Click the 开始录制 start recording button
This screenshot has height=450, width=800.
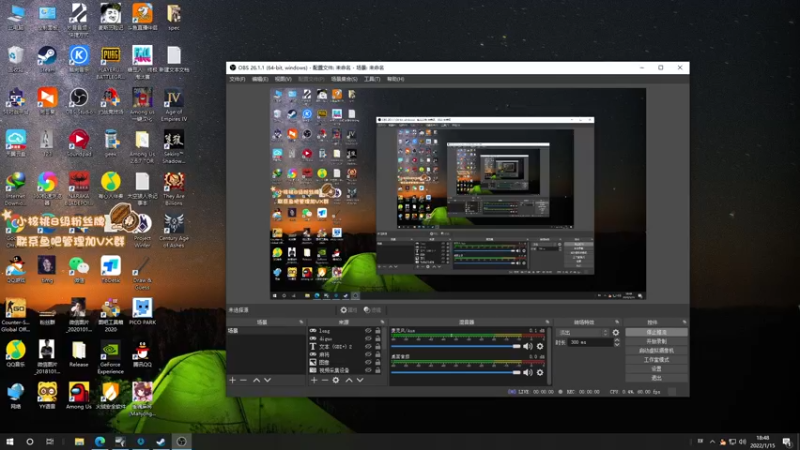[657, 341]
